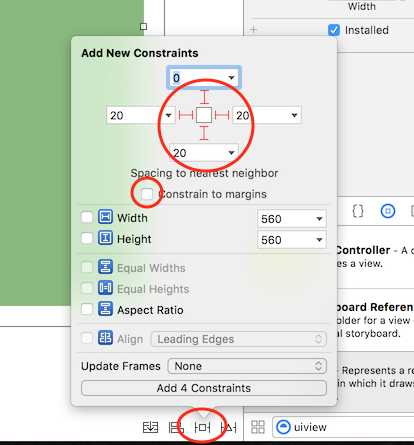Open the code snippet library braces icon
The width and height of the screenshot is (414, 445).
[358, 211]
